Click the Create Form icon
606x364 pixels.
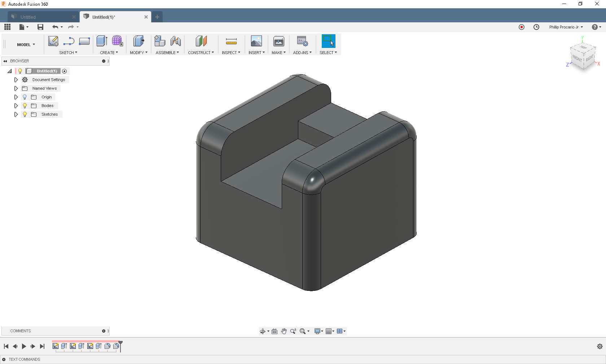coord(117,41)
